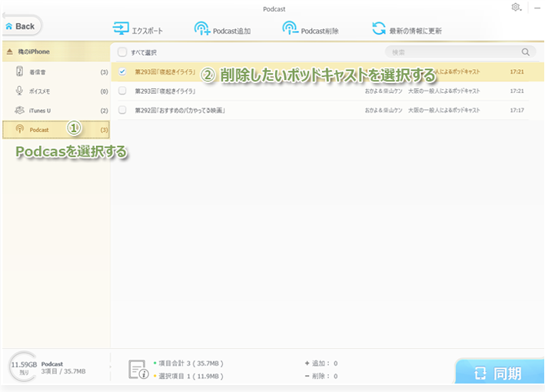
Task: Click the 同期 sync button
Action: (500, 371)
